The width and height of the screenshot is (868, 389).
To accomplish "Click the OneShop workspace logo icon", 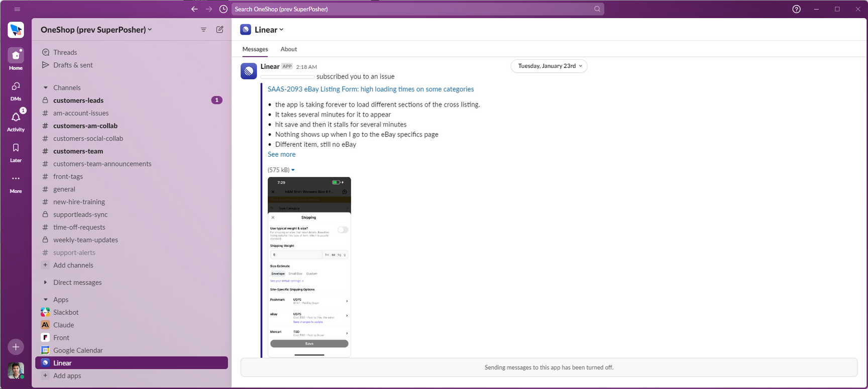I will point(16,30).
